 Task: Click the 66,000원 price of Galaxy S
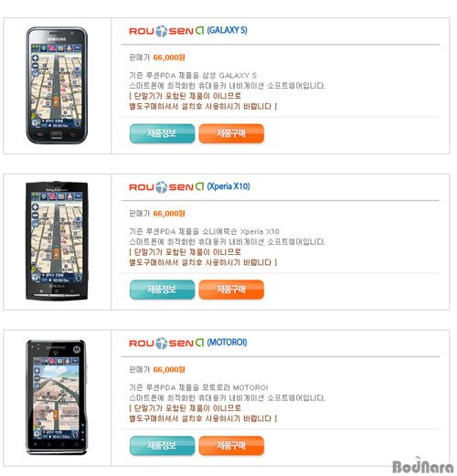pos(169,58)
